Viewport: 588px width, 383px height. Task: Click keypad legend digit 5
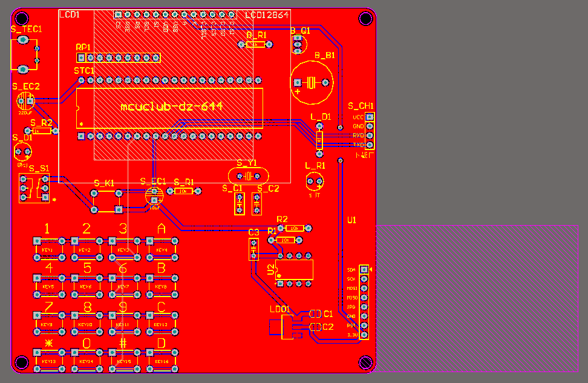coord(87,268)
